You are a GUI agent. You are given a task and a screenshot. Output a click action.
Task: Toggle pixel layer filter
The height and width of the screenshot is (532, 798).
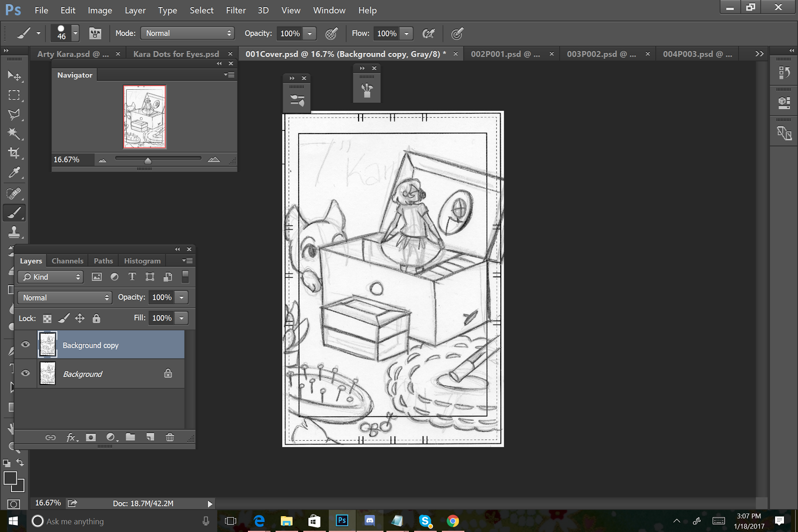click(97, 277)
